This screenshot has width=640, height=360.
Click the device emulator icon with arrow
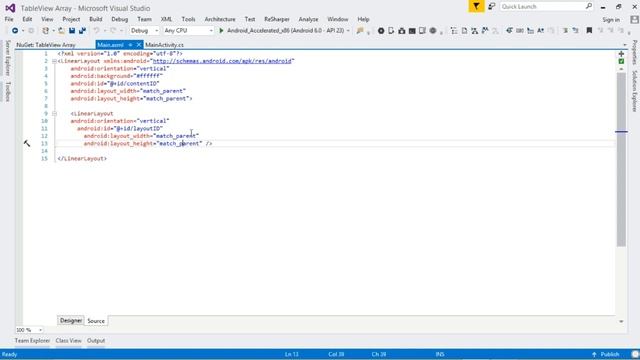click(x=391, y=31)
